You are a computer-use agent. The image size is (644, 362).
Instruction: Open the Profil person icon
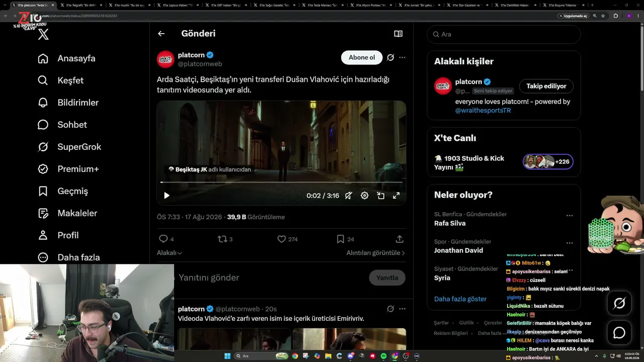pos(43,235)
